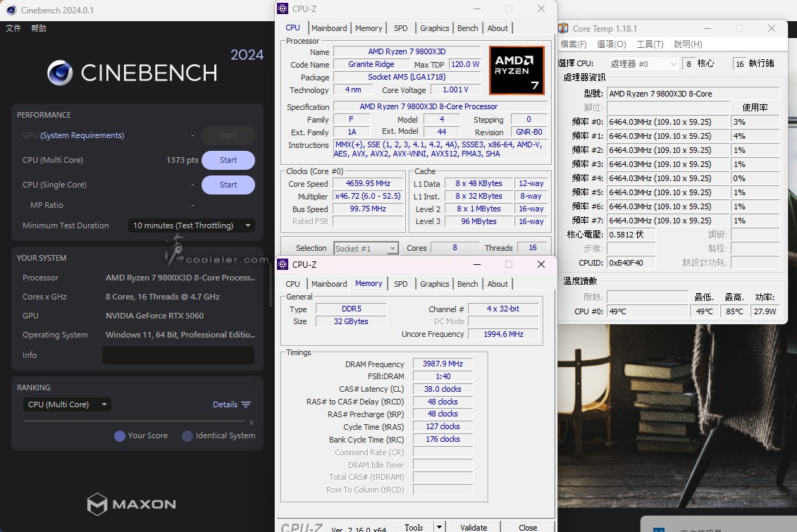Click the Tools button in CPU-Z
797x532 pixels.
tap(414, 527)
